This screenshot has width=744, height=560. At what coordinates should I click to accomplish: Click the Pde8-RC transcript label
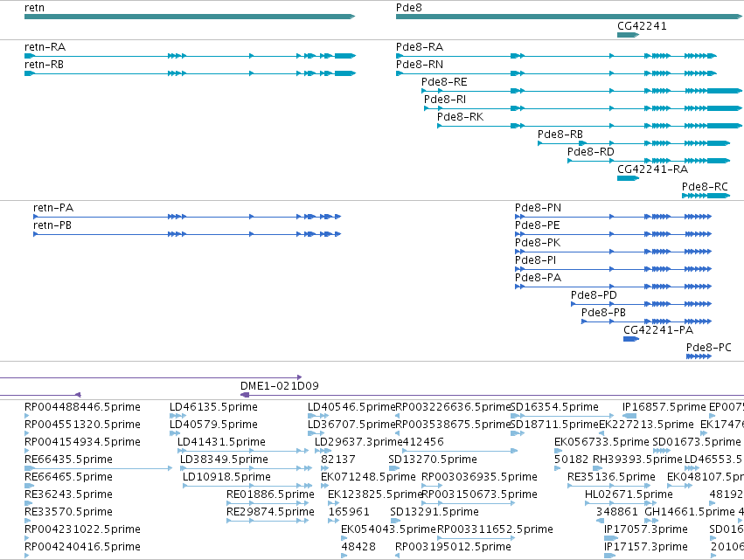pyautogui.click(x=705, y=187)
